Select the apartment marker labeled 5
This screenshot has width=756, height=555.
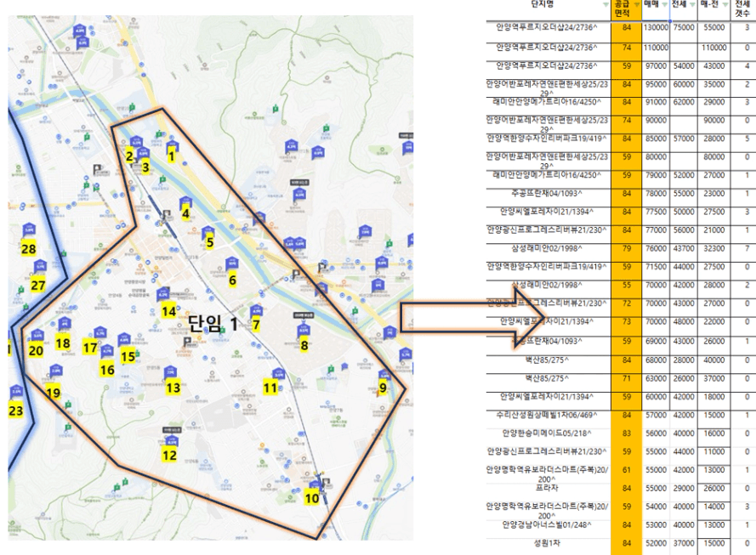click(x=209, y=242)
